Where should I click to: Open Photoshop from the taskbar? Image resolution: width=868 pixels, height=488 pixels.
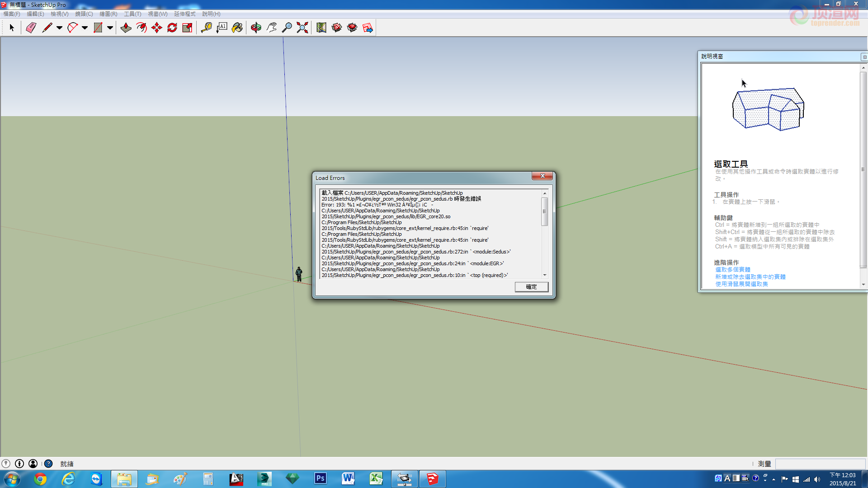pyautogui.click(x=321, y=479)
